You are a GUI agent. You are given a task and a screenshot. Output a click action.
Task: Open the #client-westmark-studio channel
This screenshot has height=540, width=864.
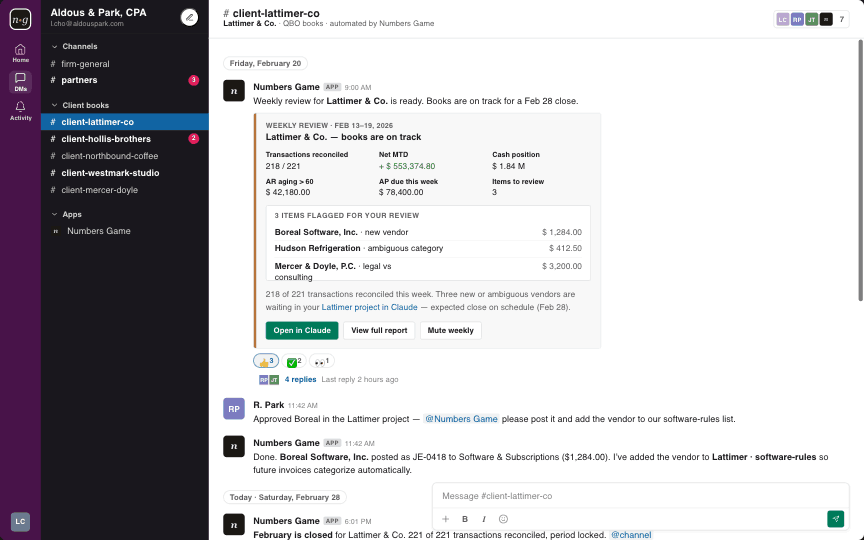(125, 173)
